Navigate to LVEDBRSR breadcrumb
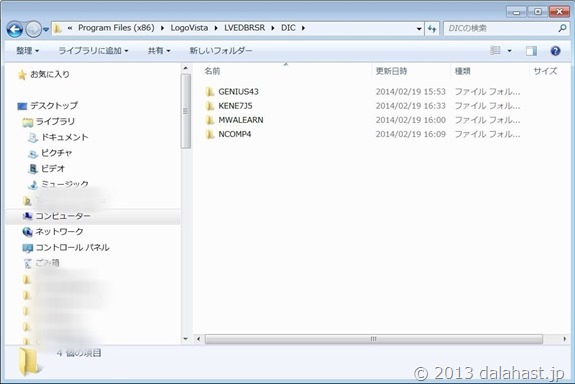The width and height of the screenshot is (575, 384). [x=244, y=28]
